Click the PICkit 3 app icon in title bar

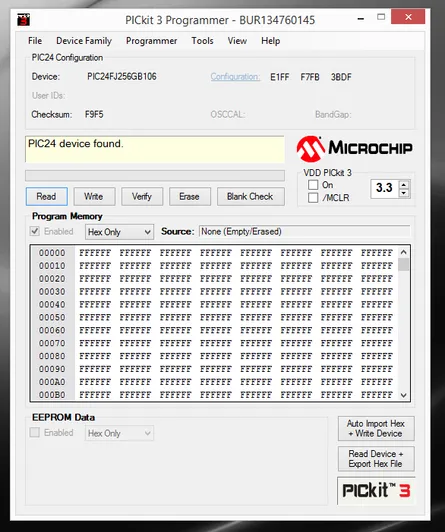[23, 20]
